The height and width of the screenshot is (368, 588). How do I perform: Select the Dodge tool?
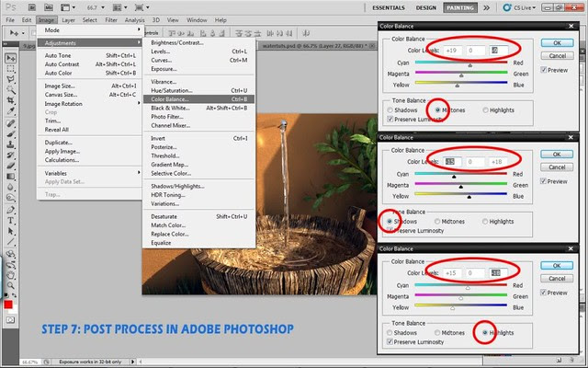[10, 197]
